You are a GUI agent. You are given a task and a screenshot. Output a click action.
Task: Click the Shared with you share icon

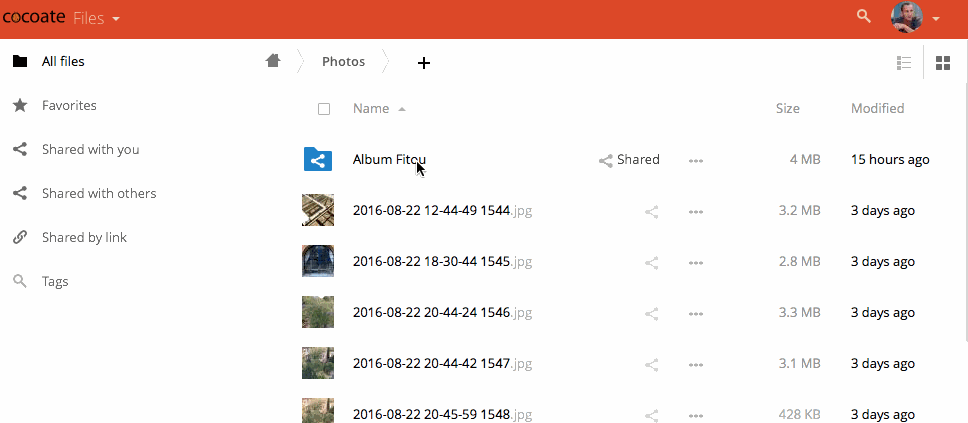point(20,149)
